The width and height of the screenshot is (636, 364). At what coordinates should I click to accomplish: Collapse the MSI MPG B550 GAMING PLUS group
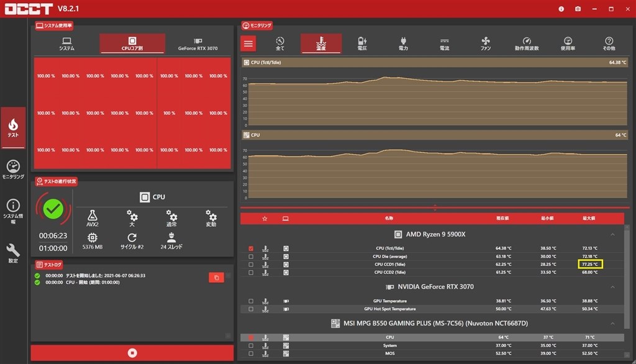612,324
